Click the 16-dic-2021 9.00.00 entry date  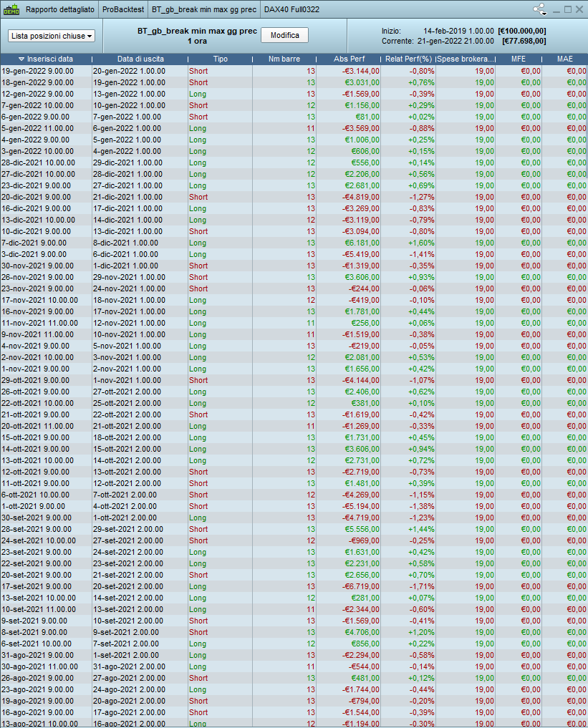[37, 208]
